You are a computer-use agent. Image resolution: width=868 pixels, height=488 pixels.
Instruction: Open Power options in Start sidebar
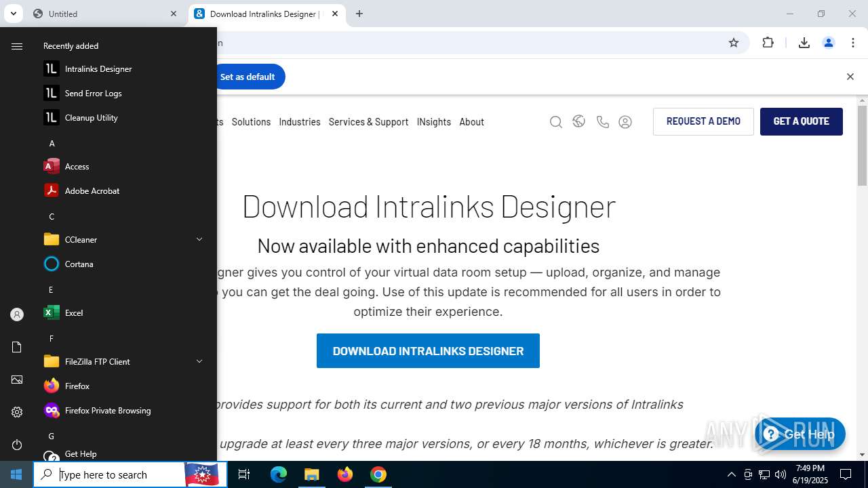17,445
